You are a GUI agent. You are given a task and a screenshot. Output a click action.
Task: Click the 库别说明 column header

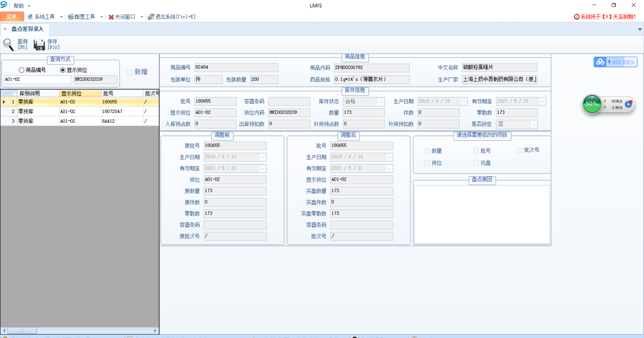38,93
